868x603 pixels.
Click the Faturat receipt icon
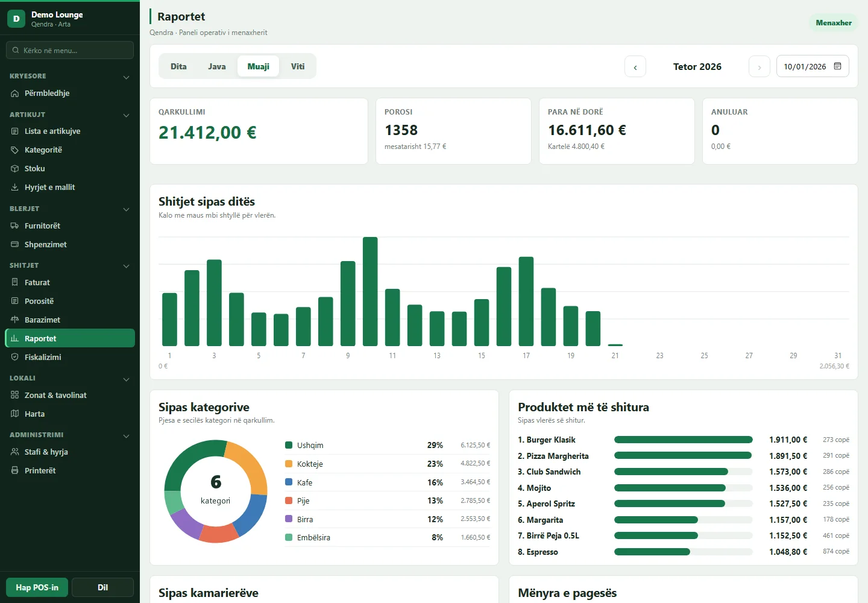[15, 283]
